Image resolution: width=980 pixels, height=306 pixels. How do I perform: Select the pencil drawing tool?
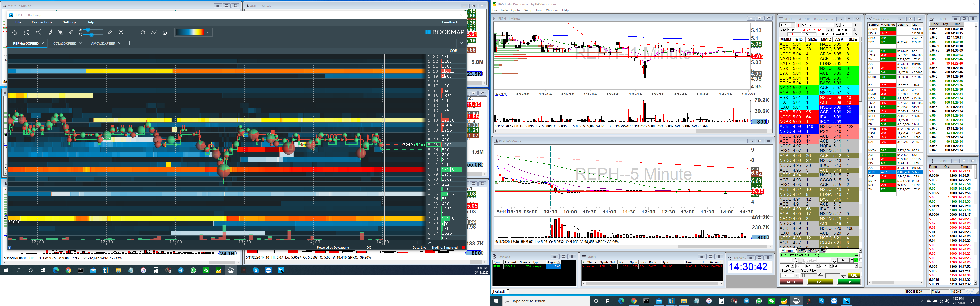pos(110,32)
